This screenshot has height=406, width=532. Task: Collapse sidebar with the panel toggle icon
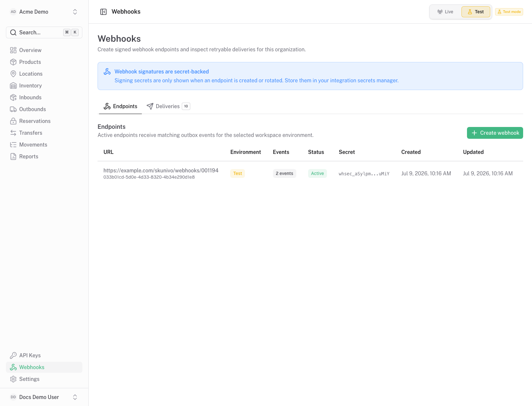point(103,12)
